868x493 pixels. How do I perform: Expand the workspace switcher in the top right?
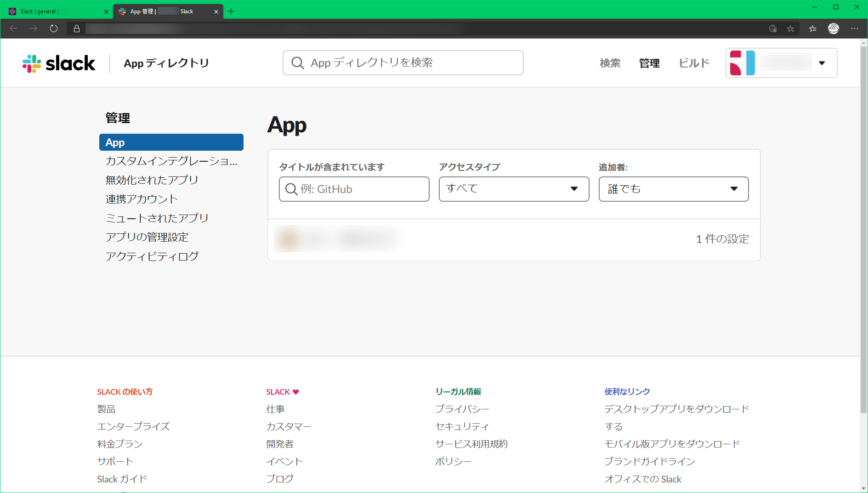[822, 63]
